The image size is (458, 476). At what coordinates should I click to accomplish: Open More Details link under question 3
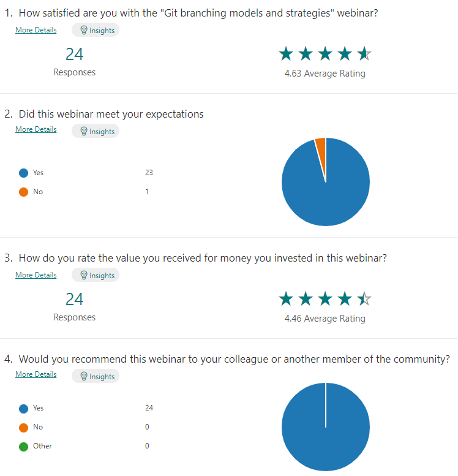(36, 275)
